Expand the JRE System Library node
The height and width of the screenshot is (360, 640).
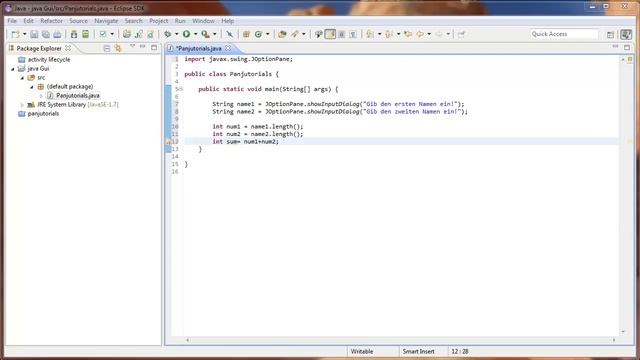click(22, 105)
